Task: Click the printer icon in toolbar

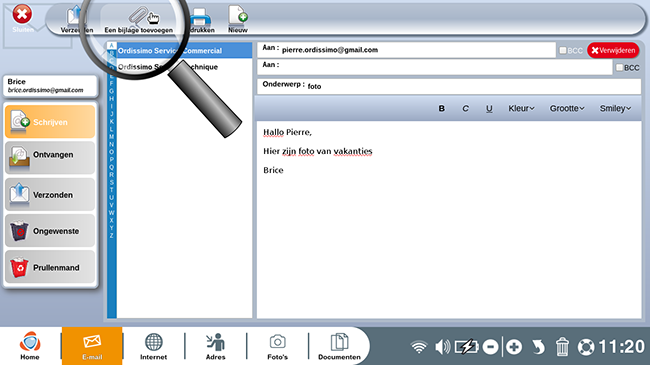Action: click(201, 17)
